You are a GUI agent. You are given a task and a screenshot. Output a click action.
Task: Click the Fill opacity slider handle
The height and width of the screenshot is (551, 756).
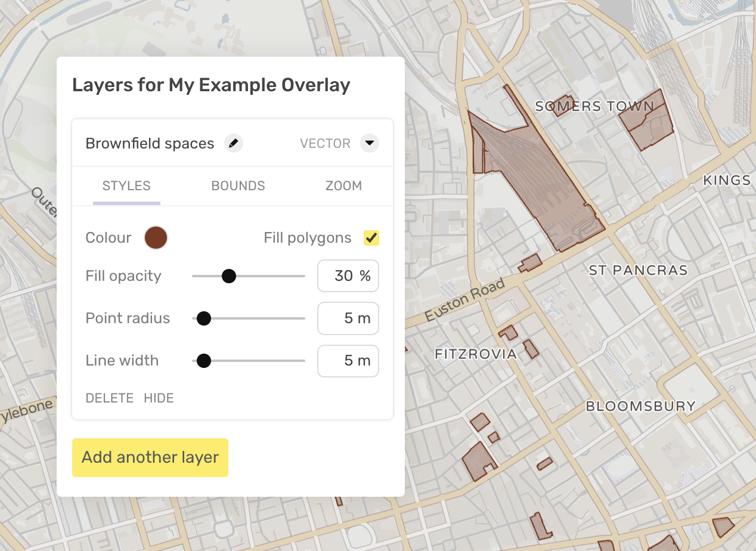(x=228, y=276)
